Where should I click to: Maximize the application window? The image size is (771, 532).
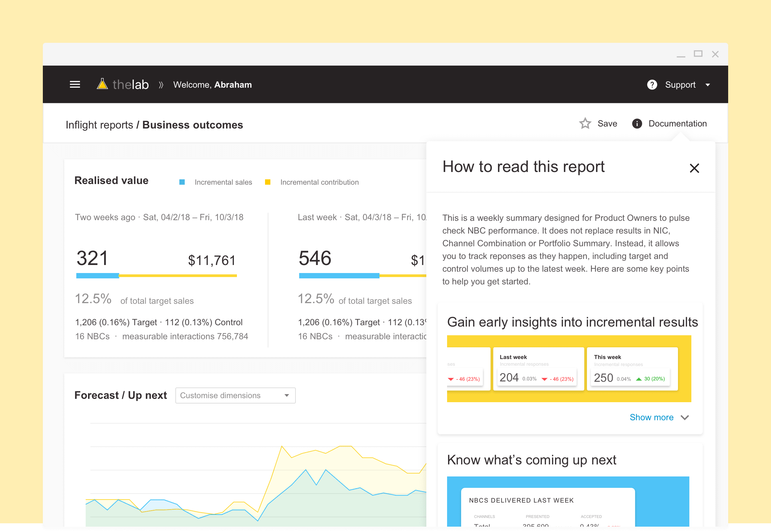coord(698,54)
